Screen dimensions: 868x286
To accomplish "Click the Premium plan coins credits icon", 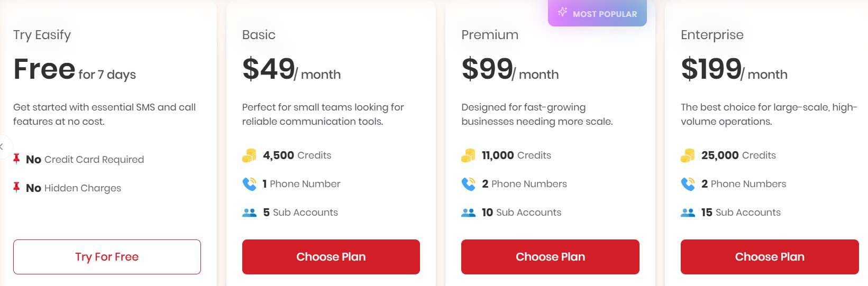I will (x=468, y=155).
